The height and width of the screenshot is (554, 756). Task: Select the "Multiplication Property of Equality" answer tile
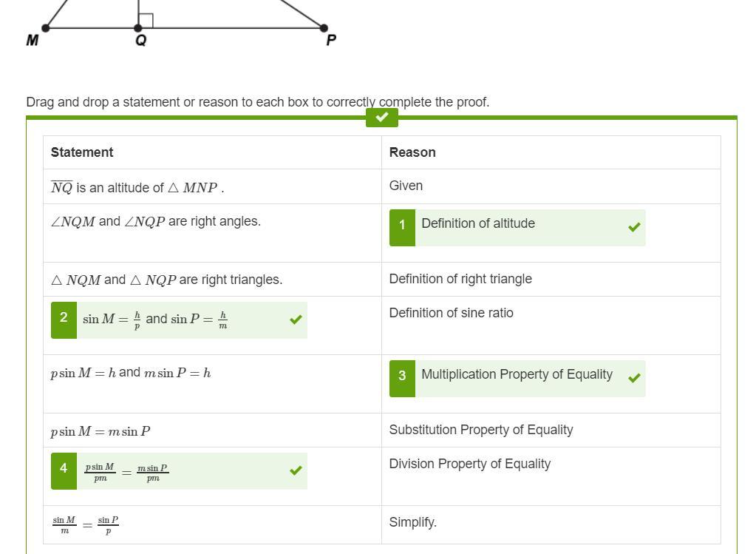click(517, 375)
